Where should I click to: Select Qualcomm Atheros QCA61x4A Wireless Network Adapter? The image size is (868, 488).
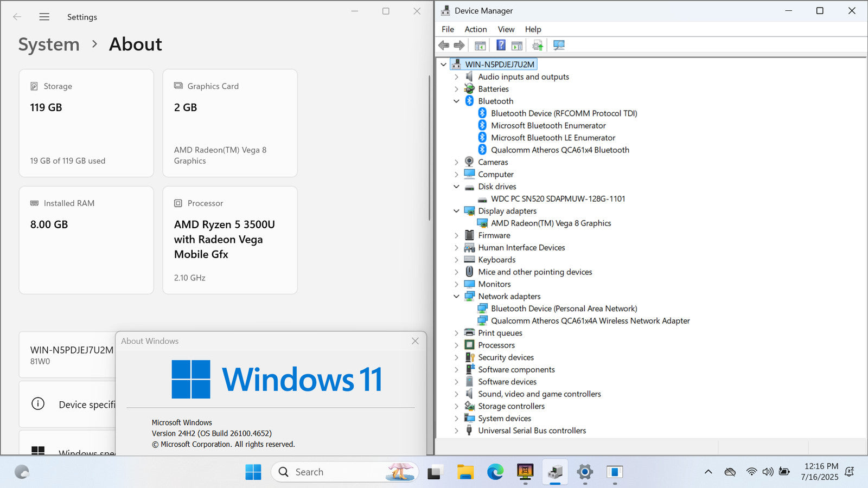click(x=590, y=321)
